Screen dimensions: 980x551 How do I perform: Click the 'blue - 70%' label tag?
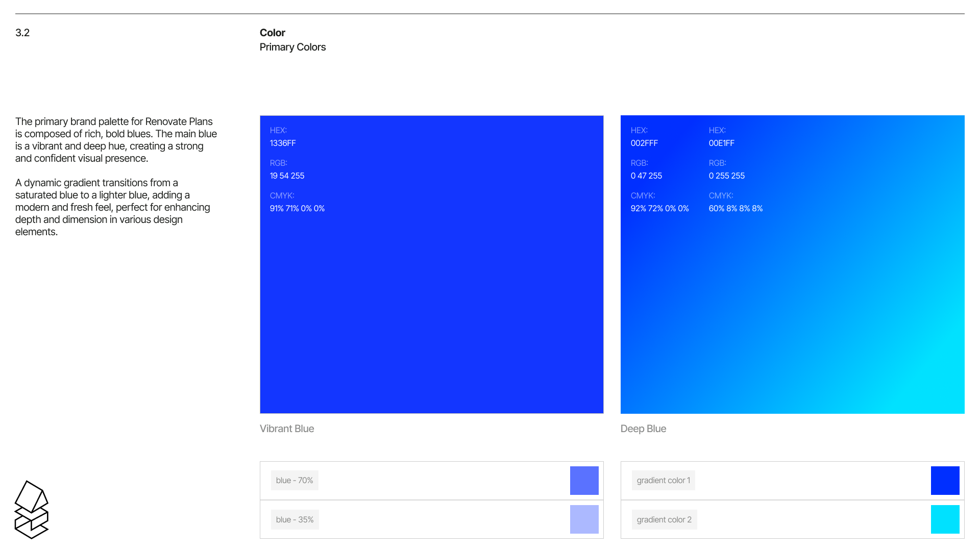(x=295, y=481)
